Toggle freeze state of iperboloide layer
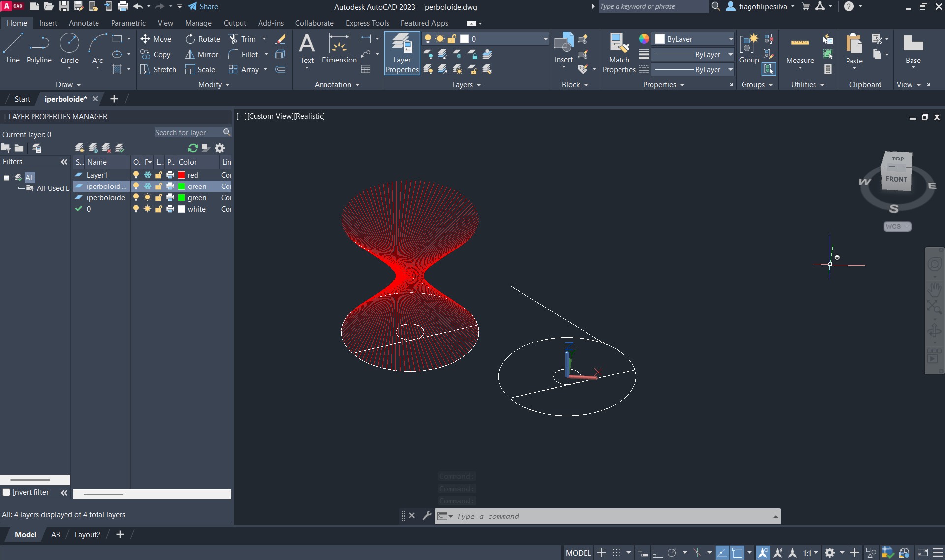The height and width of the screenshot is (560, 945). pos(147,198)
